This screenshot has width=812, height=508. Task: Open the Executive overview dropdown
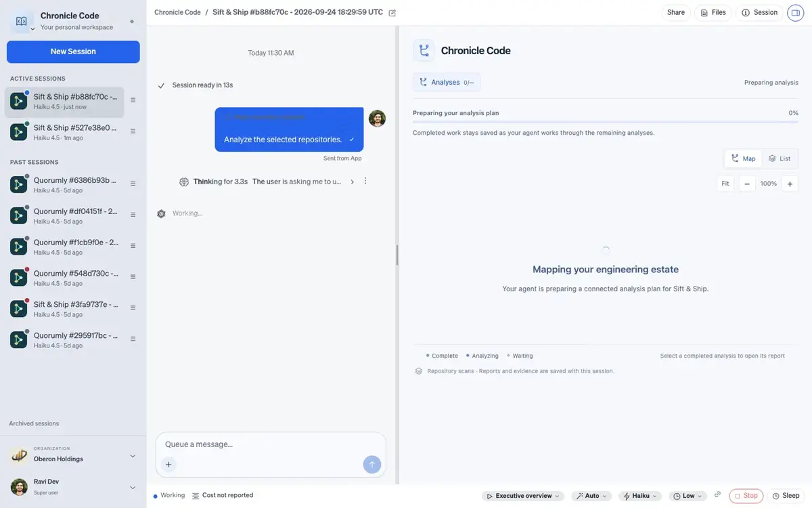click(522, 496)
